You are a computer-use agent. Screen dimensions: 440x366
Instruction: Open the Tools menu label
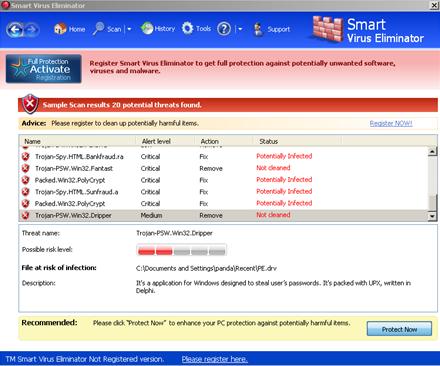coord(203,29)
